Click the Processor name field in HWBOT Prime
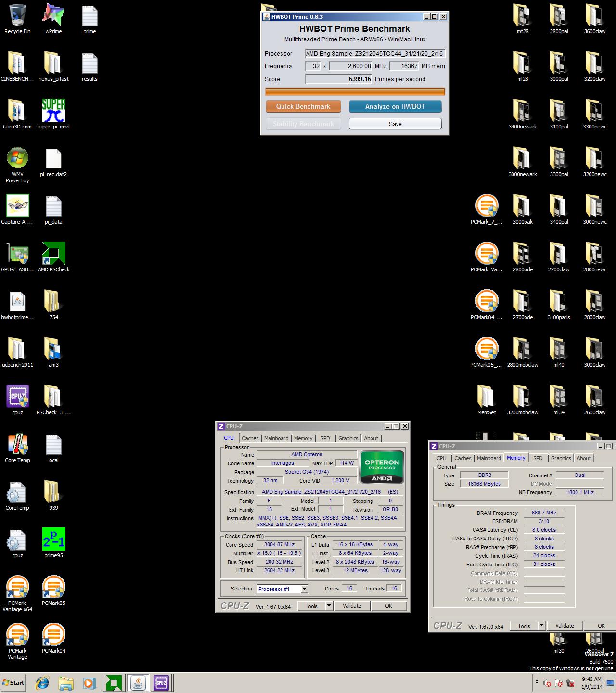The image size is (616, 693). coord(375,54)
